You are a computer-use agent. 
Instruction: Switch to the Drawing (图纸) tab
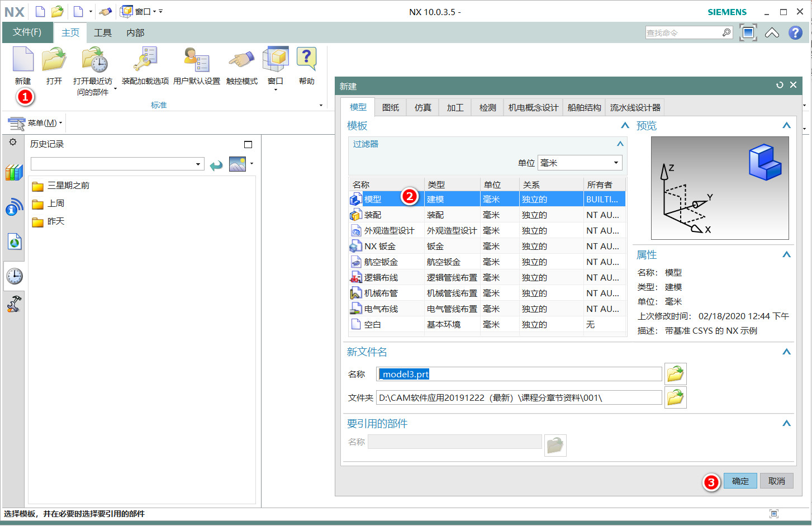[x=390, y=107]
